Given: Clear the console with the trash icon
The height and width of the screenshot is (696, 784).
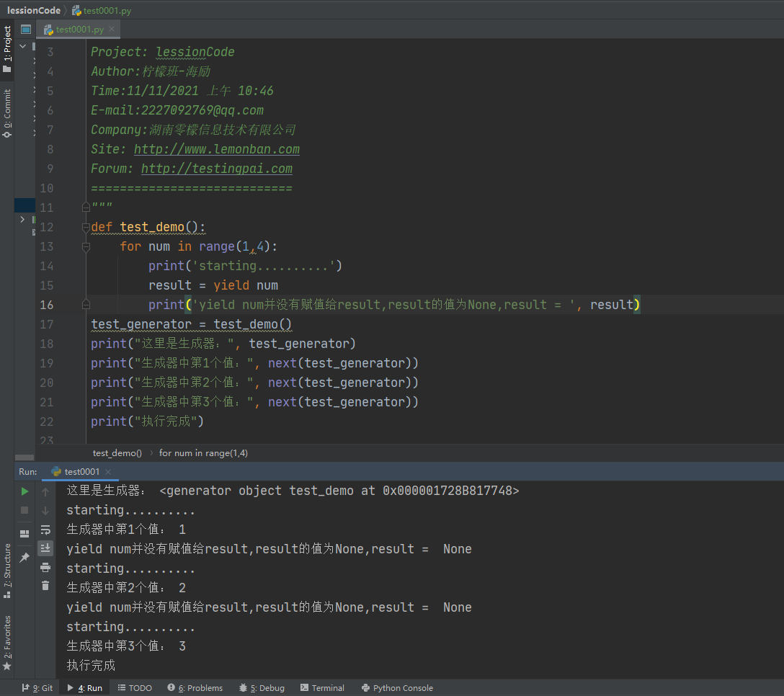Looking at the screenshot, I should click(x=45, y=586).
